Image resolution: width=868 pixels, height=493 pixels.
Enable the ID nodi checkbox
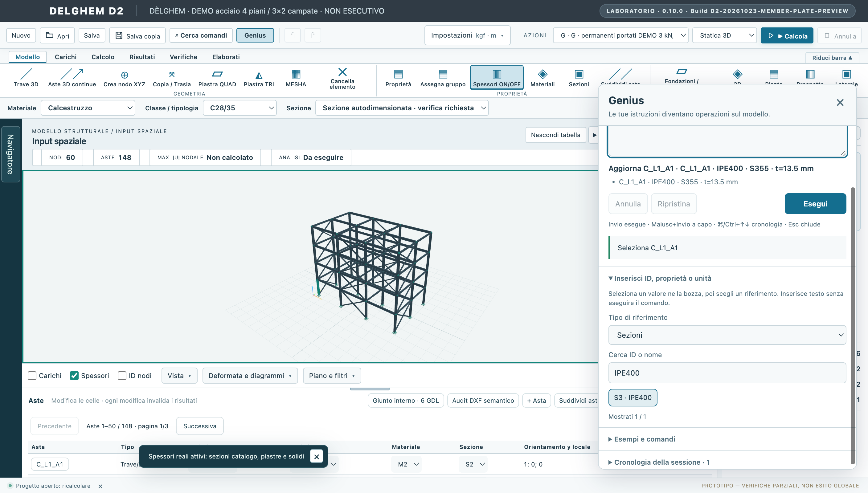[x=122, y=376]
